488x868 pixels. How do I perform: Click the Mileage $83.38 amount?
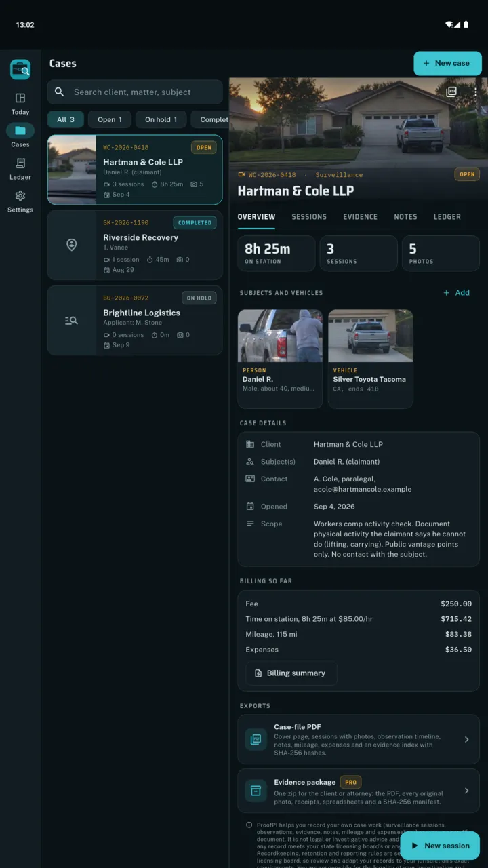(x=459, y=635)
